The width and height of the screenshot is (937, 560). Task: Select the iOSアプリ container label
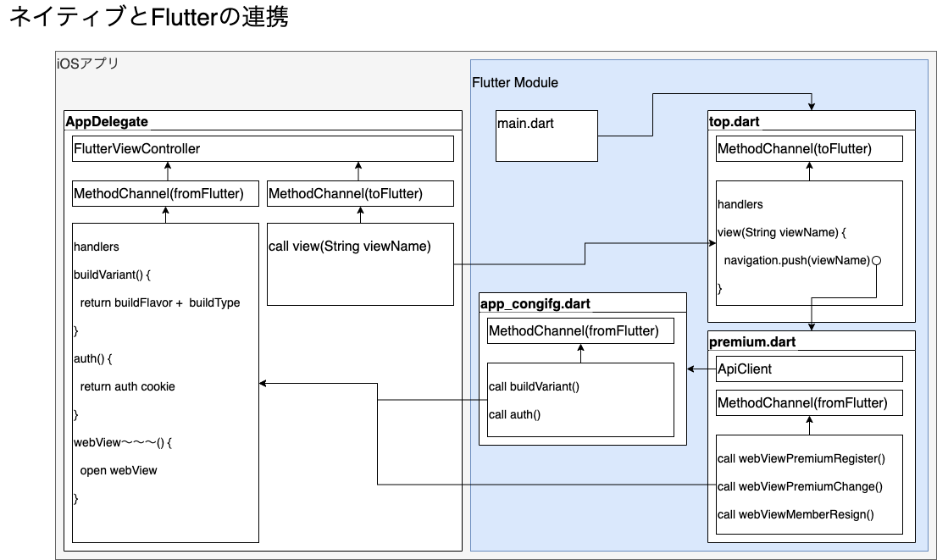point(88,64)
